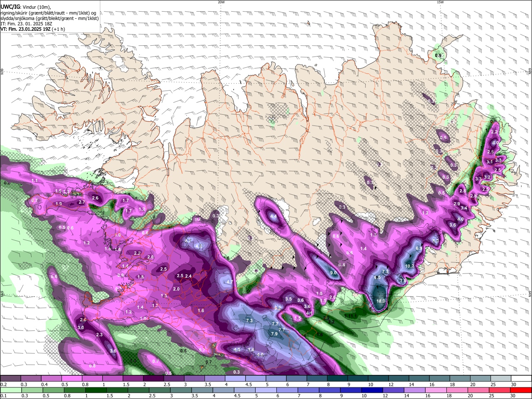This screenshot has width=532, height=399.
Task: Click upper legend swatch between 4.5 and 5
Action: tap(256, 379)
